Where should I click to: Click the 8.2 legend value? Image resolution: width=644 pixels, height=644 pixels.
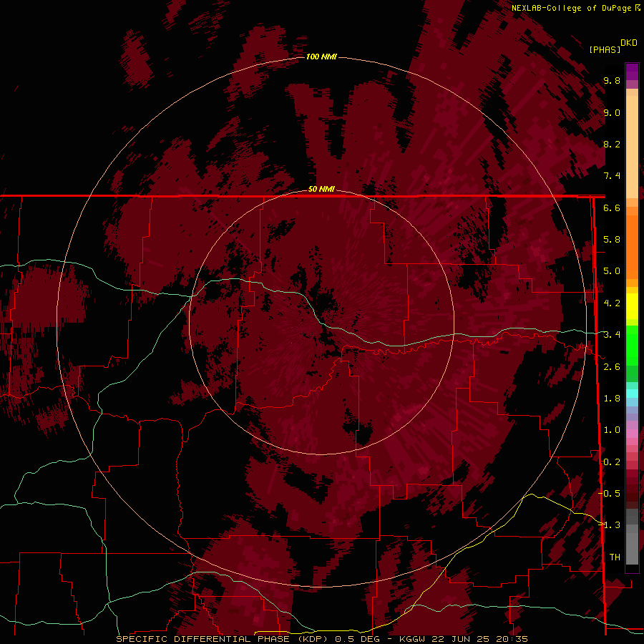click(612, 145)
